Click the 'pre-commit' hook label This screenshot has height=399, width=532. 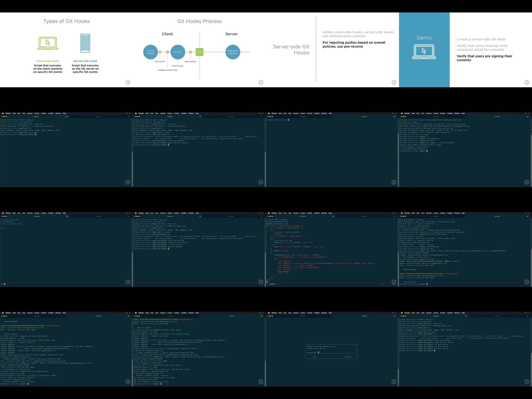160,62
